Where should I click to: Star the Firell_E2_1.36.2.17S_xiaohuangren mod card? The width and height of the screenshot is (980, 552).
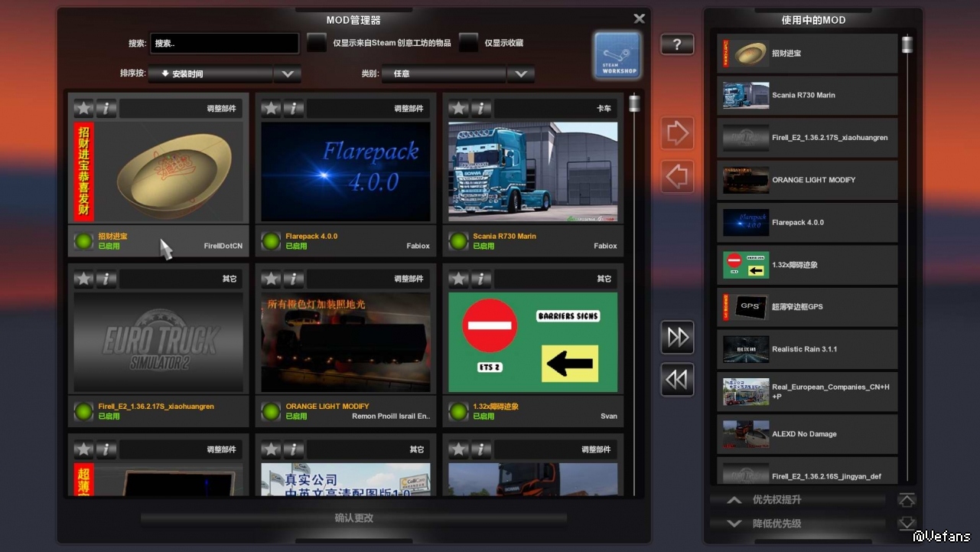click(x=83, y=279)
